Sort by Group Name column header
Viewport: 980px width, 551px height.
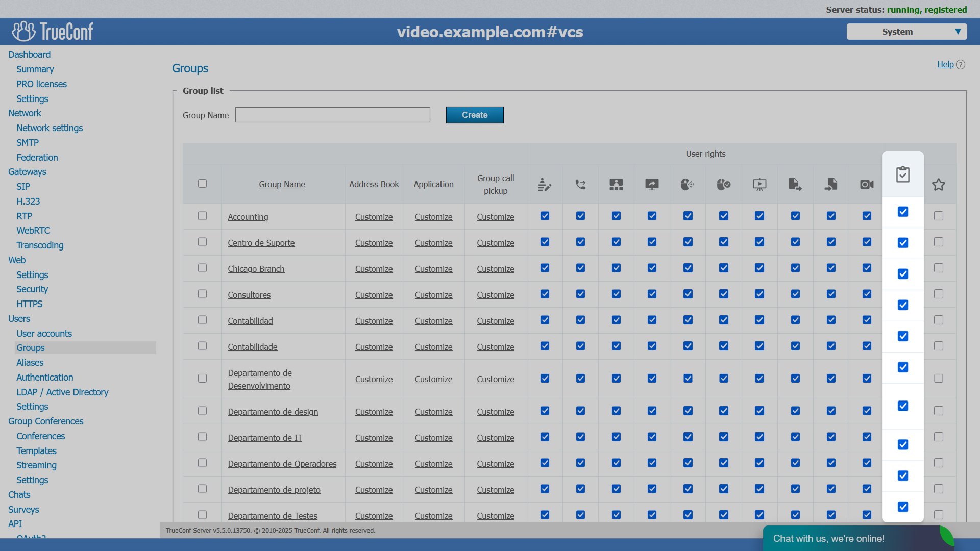[x=282, y=184]
